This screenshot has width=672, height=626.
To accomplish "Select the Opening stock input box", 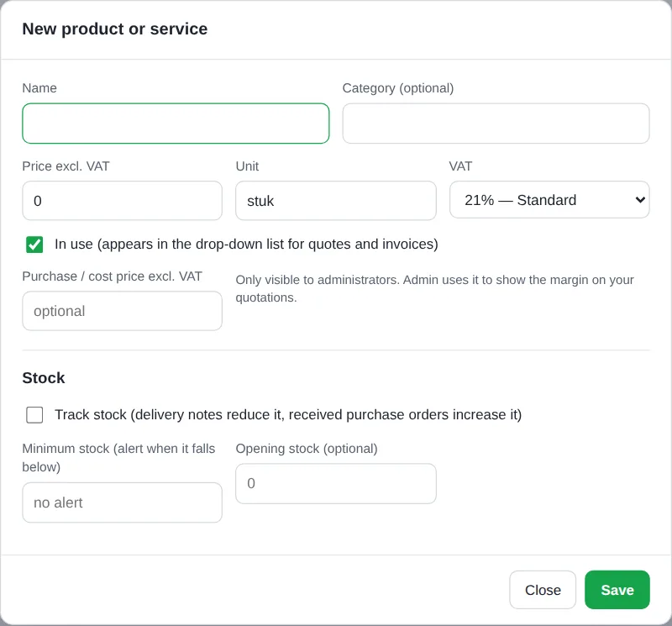I will click(335, 484).
